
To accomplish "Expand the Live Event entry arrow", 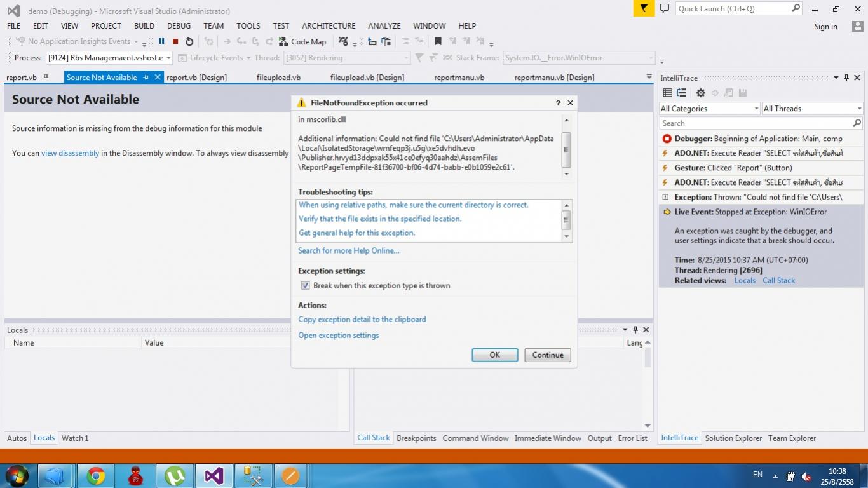I will pyautogui.click(x=667, y=212).
